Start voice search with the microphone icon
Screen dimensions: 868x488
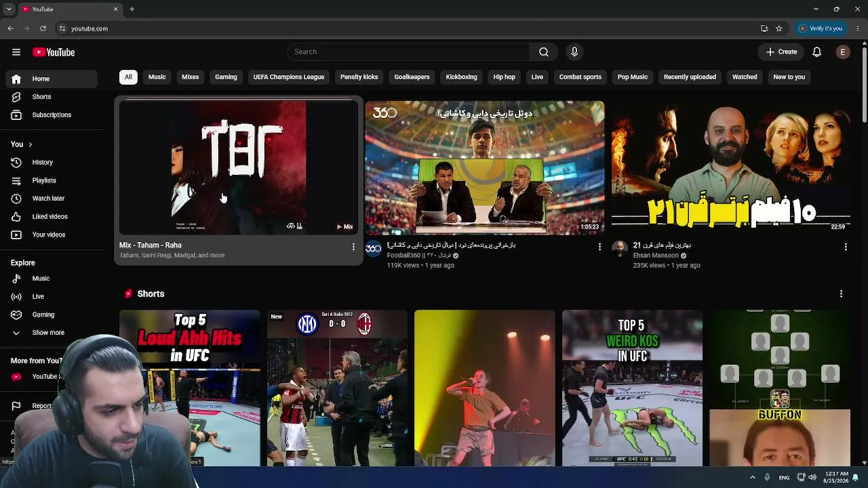(x=574, y=52)
